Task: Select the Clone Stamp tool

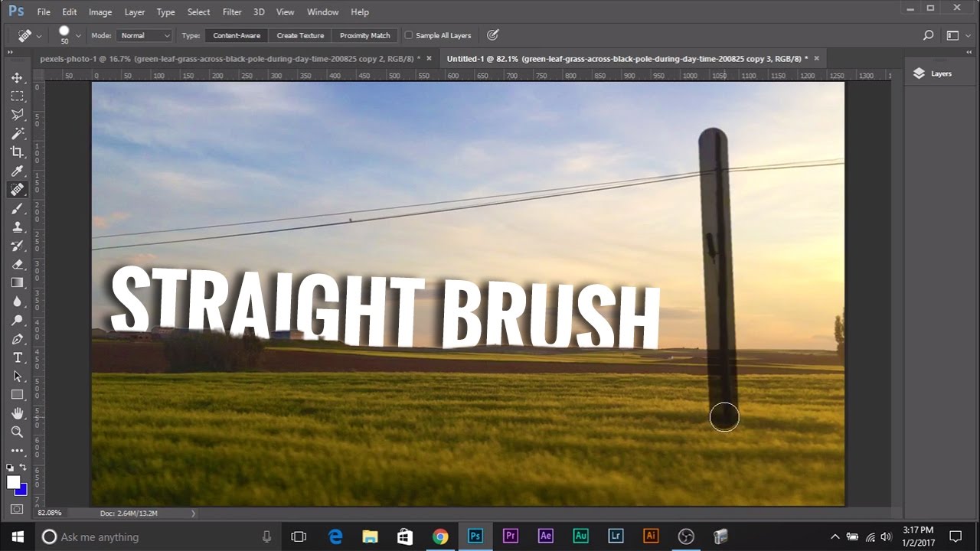Action: pyautogui.click(x=18, y=227)
